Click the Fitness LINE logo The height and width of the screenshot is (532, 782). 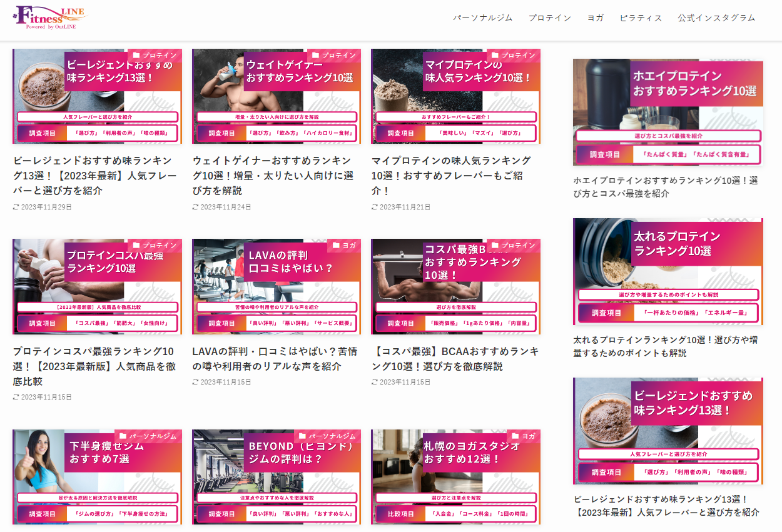(51, 18)
